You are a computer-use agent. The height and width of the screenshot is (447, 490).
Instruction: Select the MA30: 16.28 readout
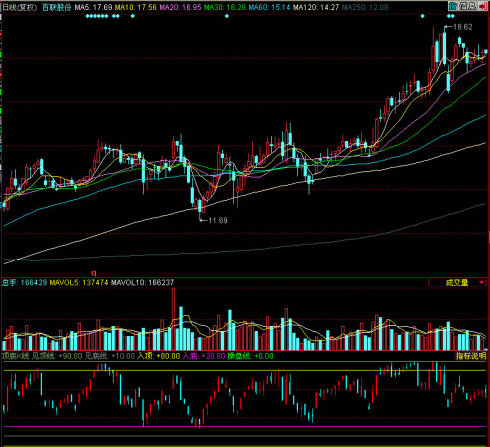(x=225, y=7)
